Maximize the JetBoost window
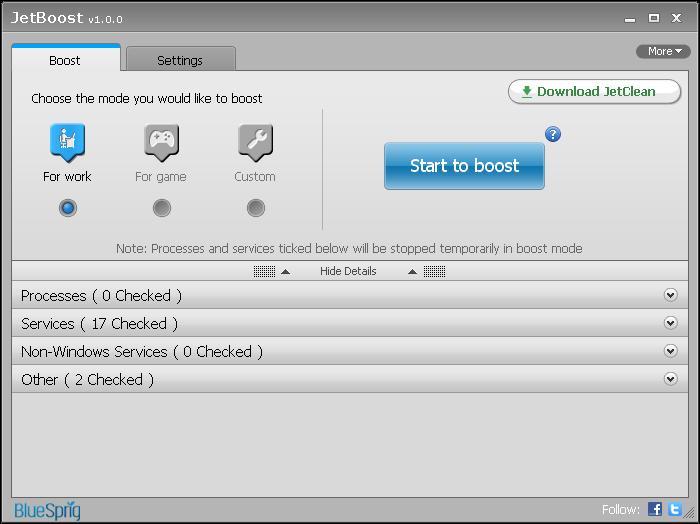 pos(654,18)
